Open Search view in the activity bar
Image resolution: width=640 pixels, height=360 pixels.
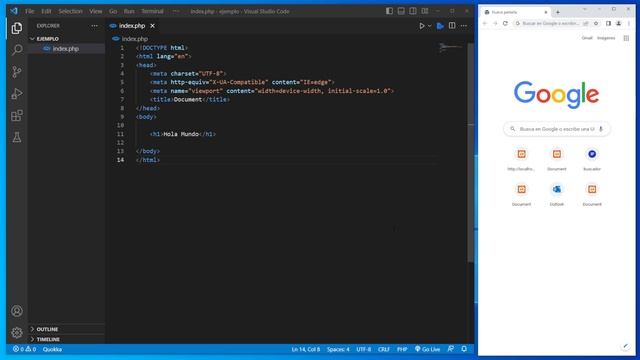(17, 50)
